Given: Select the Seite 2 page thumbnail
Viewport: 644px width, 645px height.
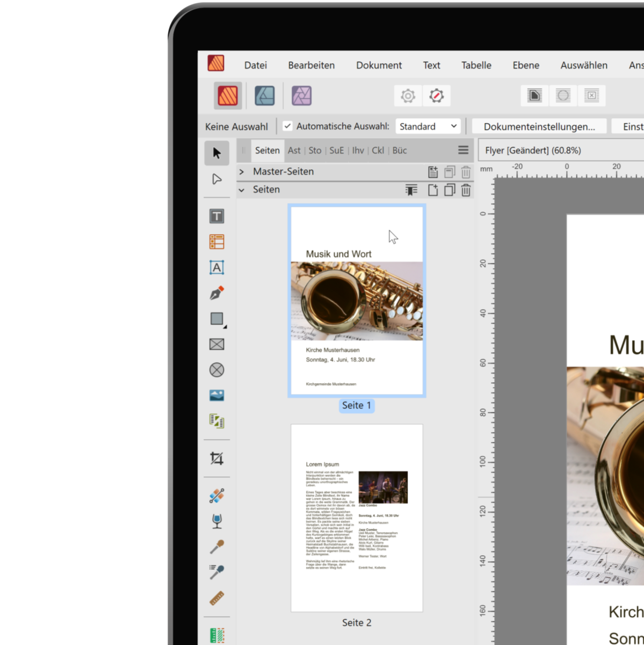Looking at the screenshot, I should tap(357, 518).
